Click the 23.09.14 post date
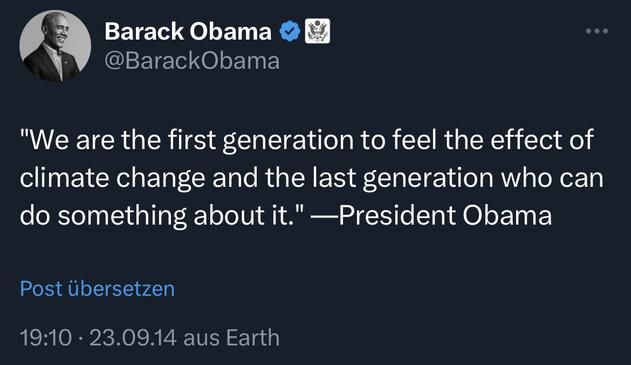This screenshot has width=631, height=365. coord(133,337)
